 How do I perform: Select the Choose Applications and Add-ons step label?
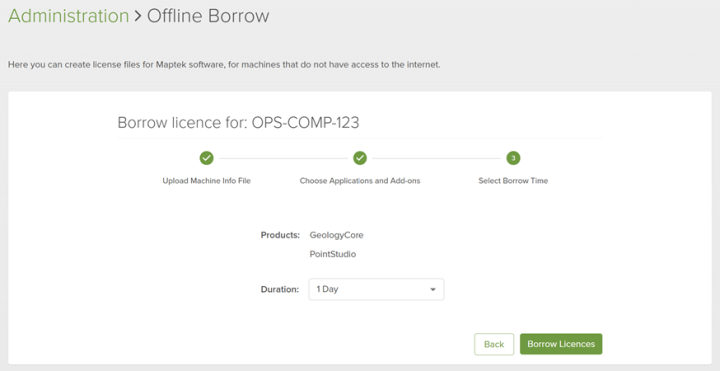(x=360, y=181)
